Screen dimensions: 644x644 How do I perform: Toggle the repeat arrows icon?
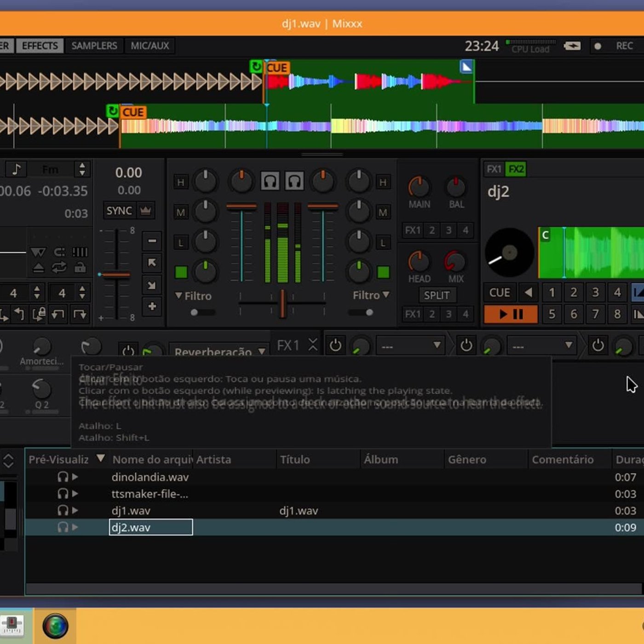tap(59, 267)
